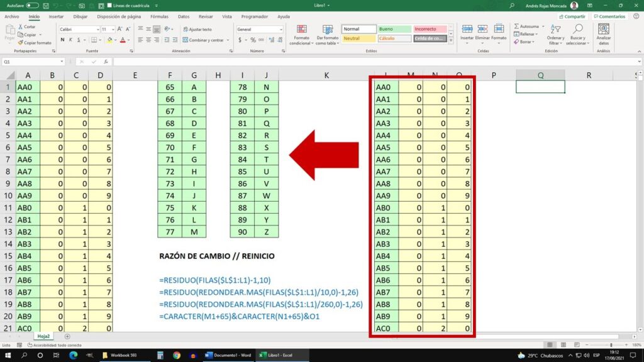644x362 pixels.
Task: Click the formula bar input field
Action: point(376,62)
